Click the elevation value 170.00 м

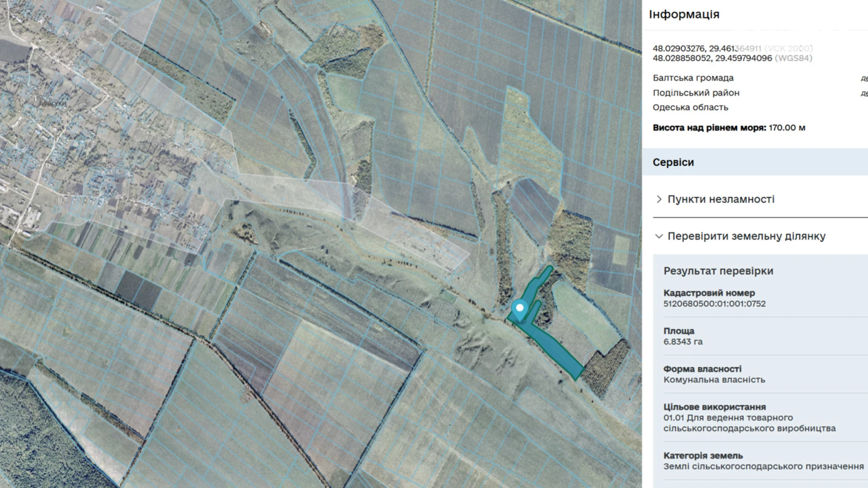(786, 128)
